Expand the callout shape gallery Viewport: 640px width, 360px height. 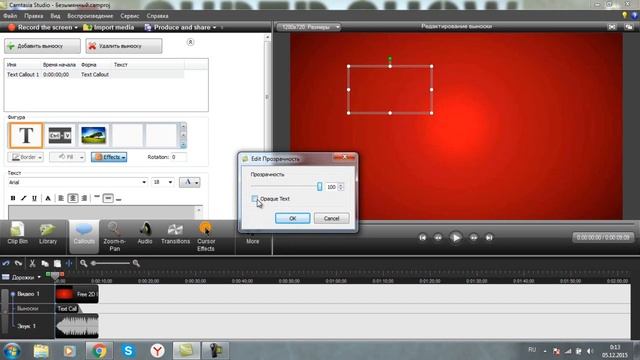(x=183, y=145)
